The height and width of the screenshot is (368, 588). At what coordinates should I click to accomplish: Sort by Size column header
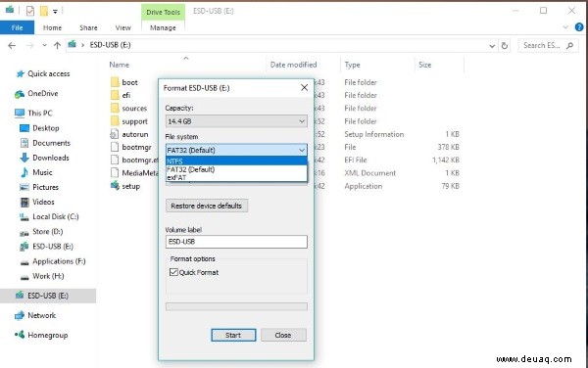pyautogui.click(x=425, y=65)
